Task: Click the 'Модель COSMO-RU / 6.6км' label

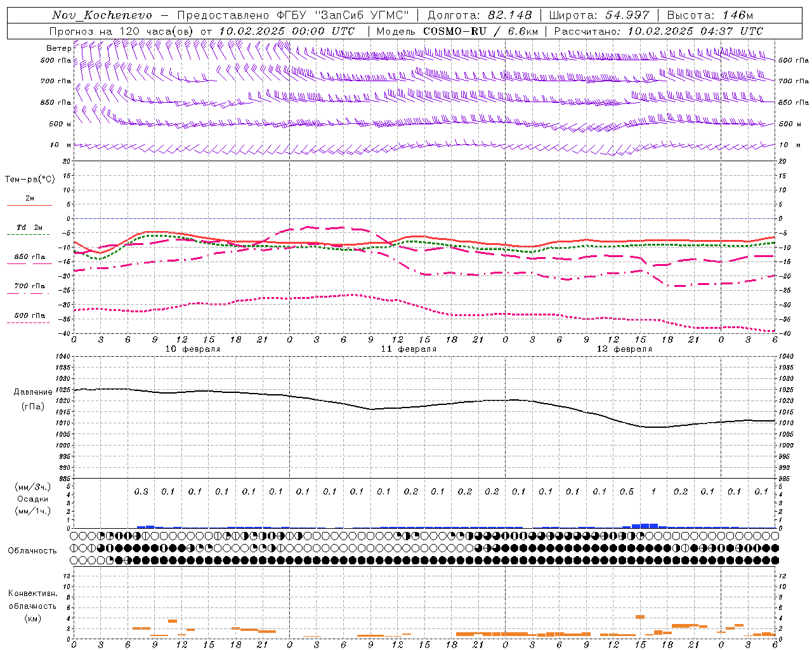Action: point(457,31)
